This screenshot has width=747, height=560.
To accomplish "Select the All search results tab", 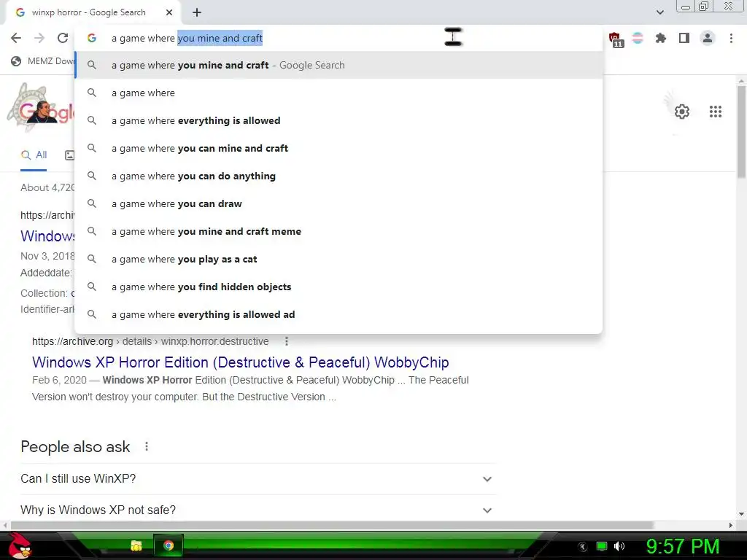I will (34, 155).
